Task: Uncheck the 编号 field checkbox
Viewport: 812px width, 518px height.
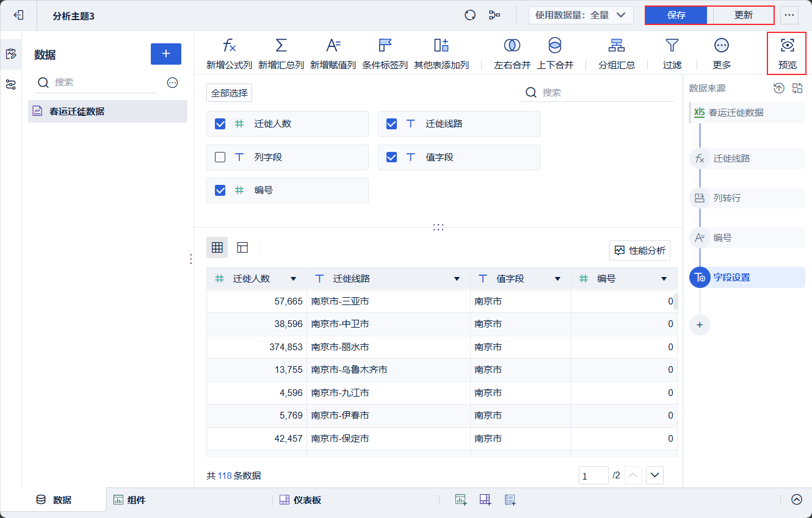Action: (x=220, y=190)
